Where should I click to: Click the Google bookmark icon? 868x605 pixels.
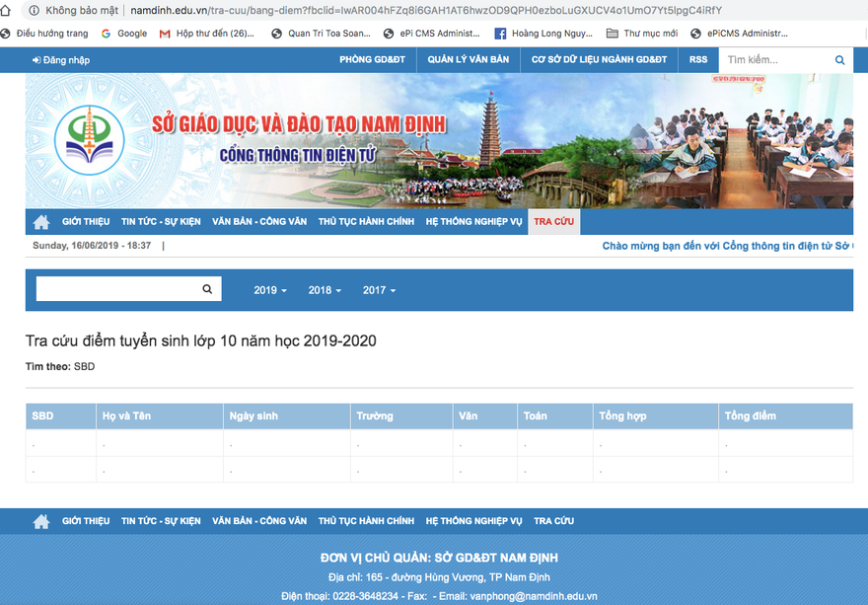click(107, 33)
